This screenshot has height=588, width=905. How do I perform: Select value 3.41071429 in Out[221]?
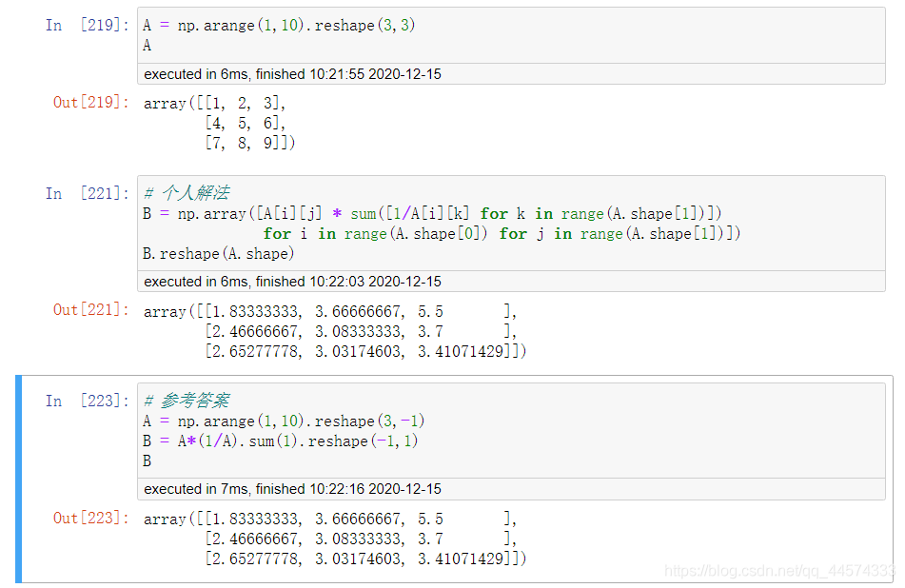(461, 351)
